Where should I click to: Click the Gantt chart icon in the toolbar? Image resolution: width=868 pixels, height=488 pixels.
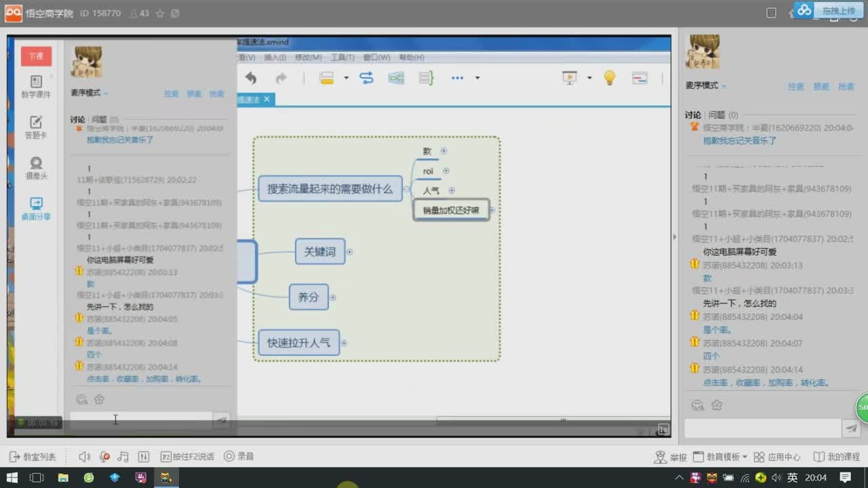[639, 78]
